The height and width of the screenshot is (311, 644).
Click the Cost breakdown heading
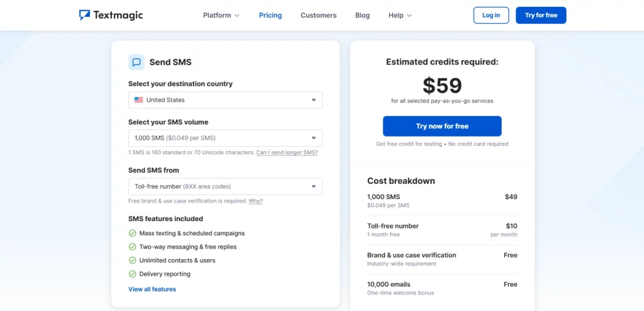tap(401, 181)
